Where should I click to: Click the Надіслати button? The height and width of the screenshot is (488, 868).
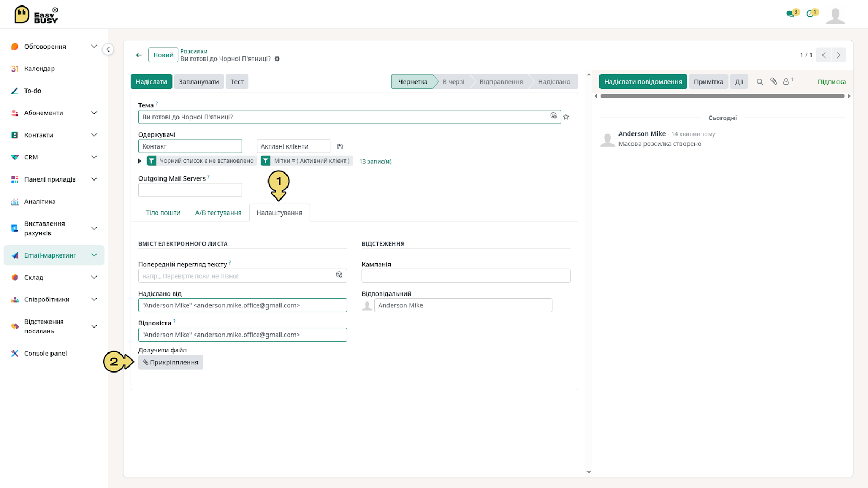pos(151,82)
